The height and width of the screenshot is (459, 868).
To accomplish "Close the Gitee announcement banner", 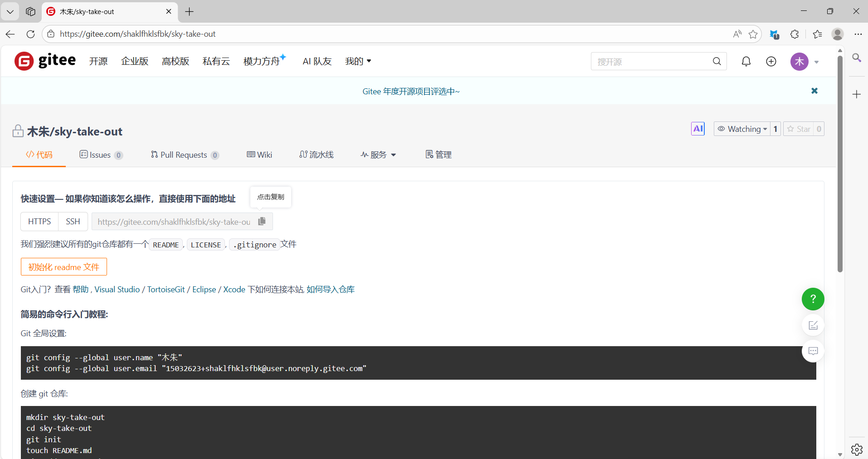I will [814, 91].
